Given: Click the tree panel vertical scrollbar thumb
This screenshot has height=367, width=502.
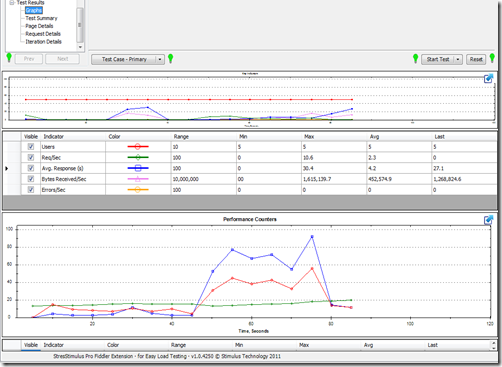Looking at the screenshot, I should pyautogui.click(x=80, y=25).
